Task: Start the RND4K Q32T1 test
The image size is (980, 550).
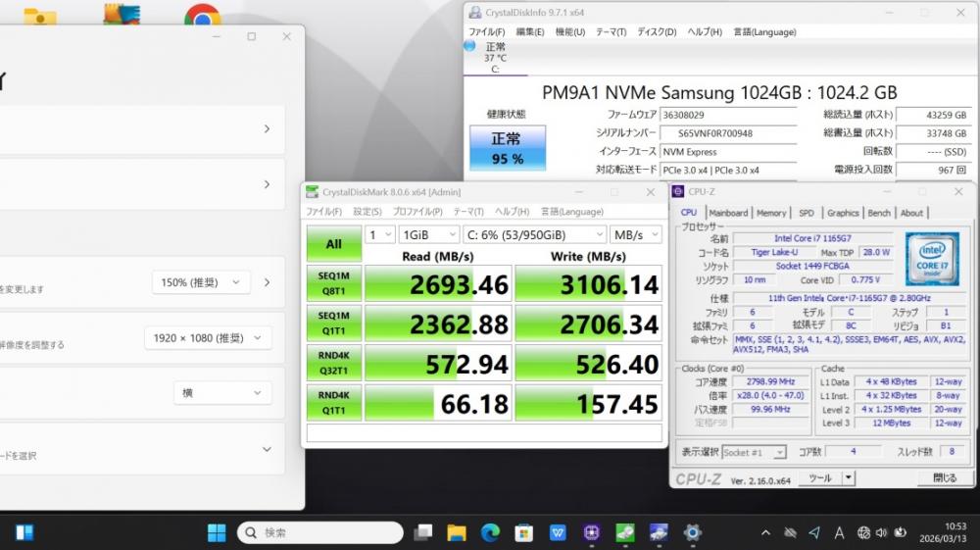Action: pos(334,363)
